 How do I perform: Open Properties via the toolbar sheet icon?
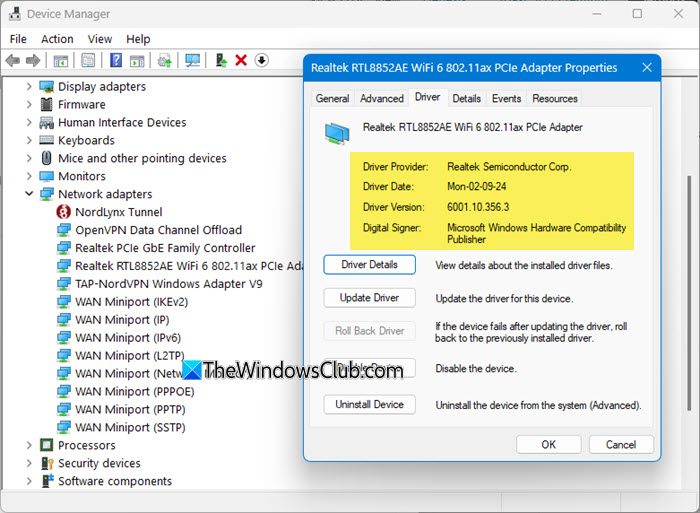click(88, 60)
